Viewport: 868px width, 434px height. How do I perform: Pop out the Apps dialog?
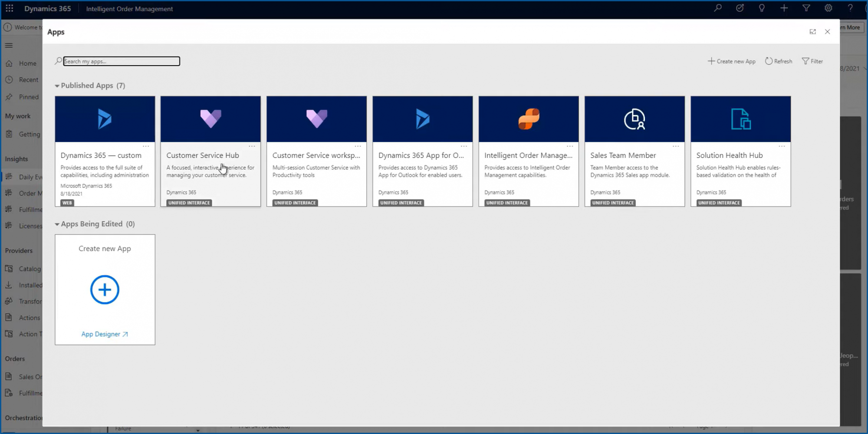click(x=812, y=32)
